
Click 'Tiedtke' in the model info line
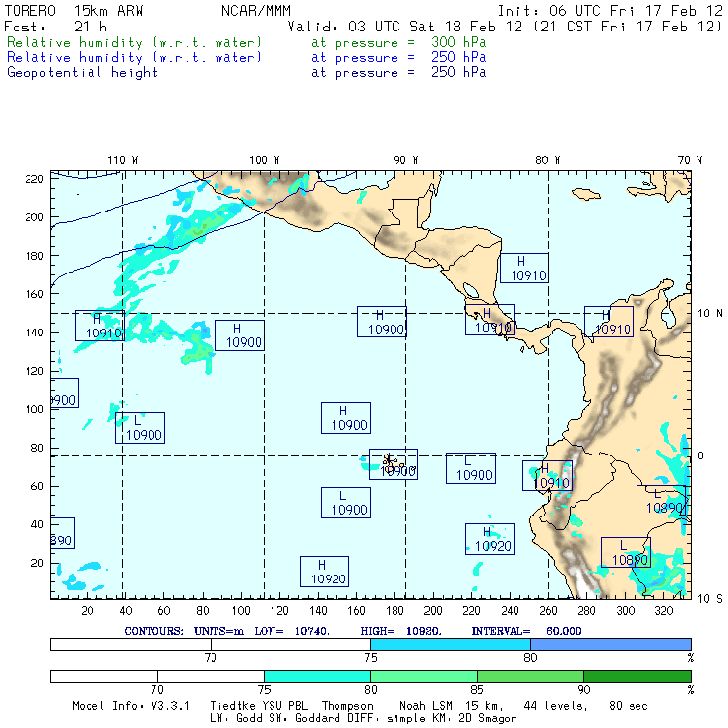click(x=233, y=706)
